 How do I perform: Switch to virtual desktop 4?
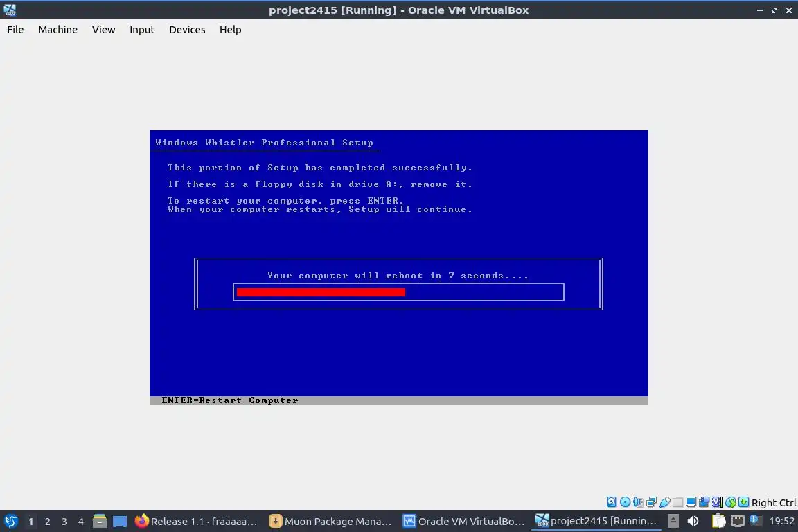tap(81, 522)
